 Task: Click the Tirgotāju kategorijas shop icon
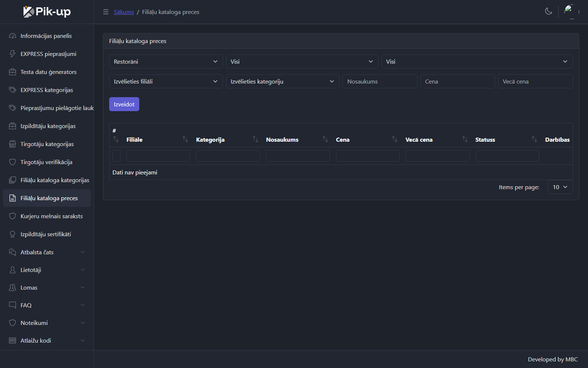(x=12, y=144)
